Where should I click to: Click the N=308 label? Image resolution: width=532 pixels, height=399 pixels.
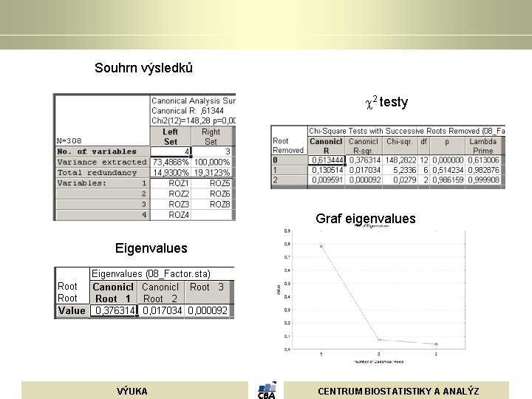click(69, 141)
